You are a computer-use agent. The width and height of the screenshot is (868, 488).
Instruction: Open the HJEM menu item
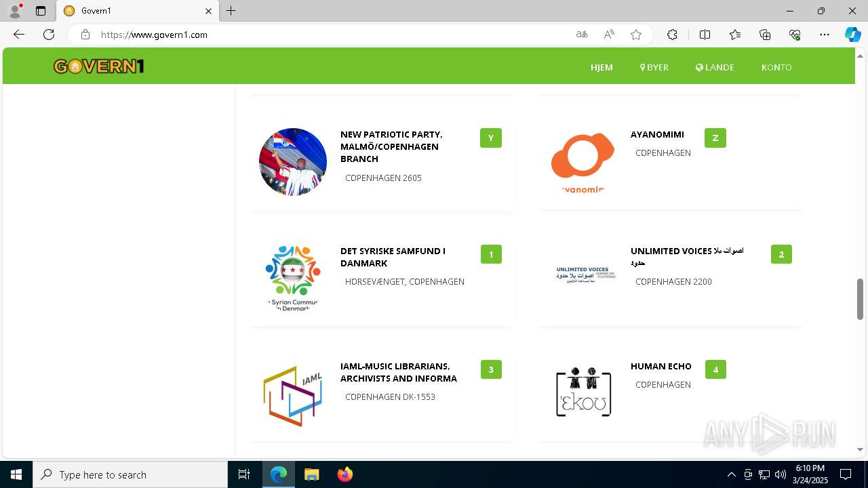601,67
